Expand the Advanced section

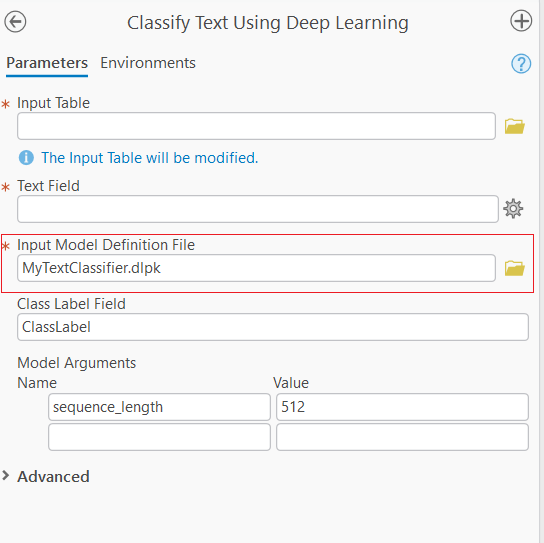point(6,476)
